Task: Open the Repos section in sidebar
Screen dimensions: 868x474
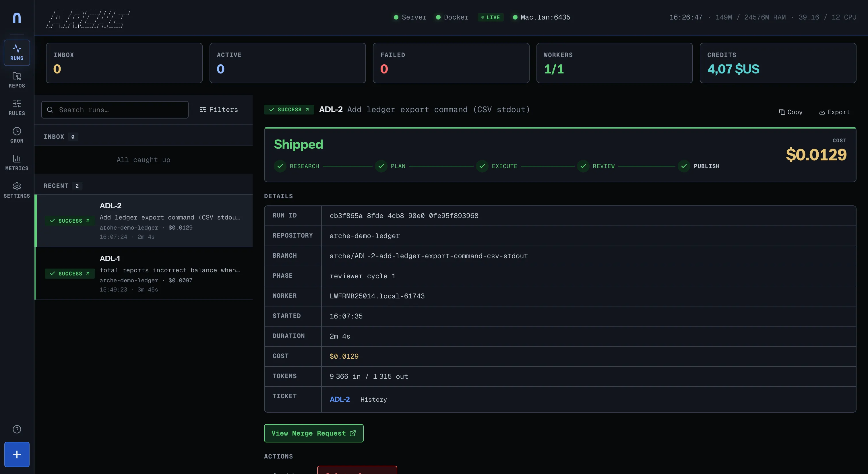Action: pos(17,80)
